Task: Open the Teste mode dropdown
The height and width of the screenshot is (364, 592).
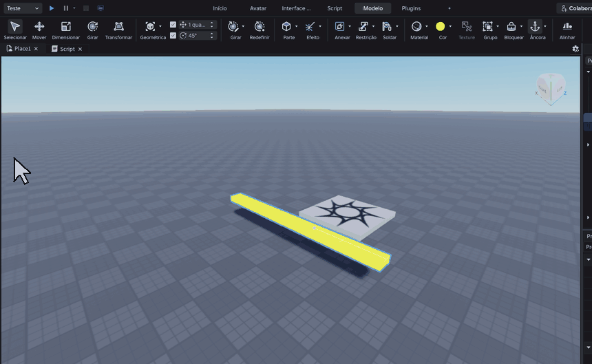Action: point(23,8)
